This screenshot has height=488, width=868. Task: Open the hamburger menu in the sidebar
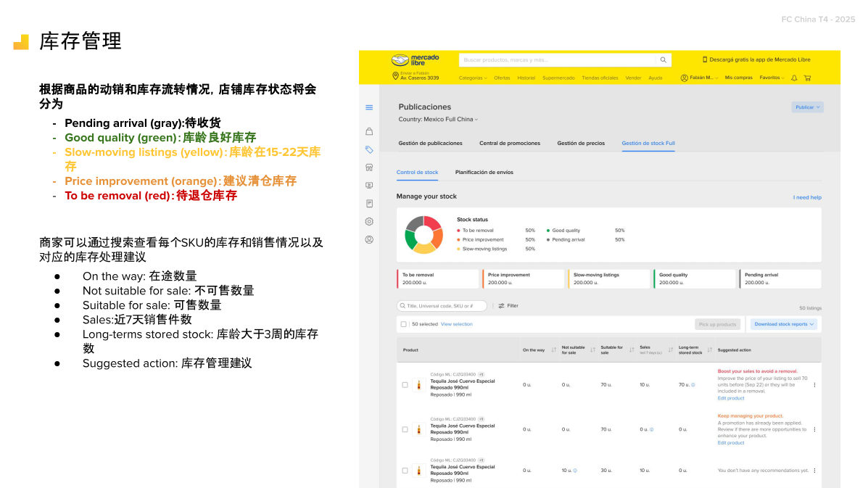click(369, 107)
